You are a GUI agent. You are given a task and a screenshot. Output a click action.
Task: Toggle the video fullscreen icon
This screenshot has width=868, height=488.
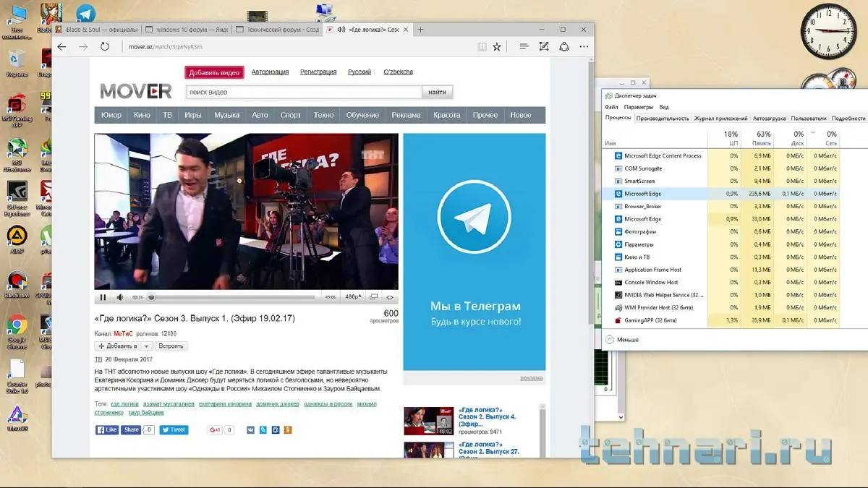point(390,297)
